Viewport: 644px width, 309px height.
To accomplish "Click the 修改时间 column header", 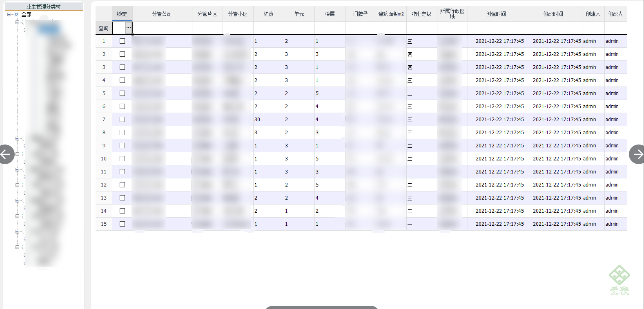I will [x=553, y=14].
